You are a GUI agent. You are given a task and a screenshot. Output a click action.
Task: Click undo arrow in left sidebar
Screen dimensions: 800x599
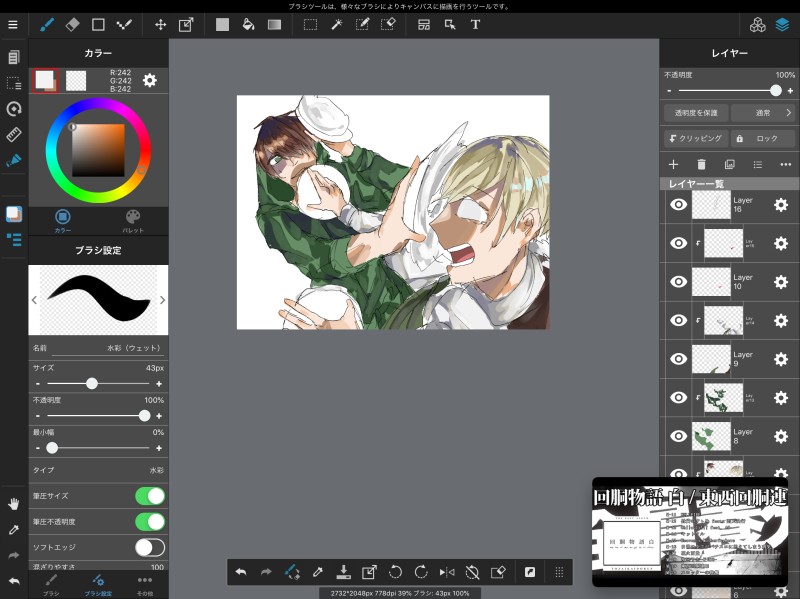tap(14, 581)
